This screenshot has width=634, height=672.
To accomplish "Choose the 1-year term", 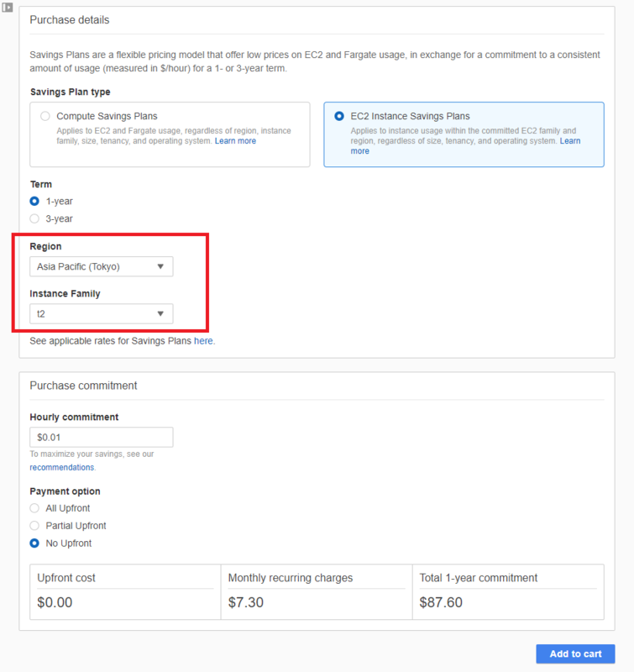I will point(34,201).
